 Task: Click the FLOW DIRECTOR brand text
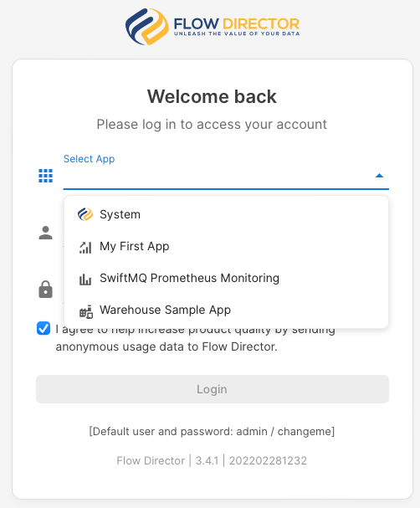point(237,24)
